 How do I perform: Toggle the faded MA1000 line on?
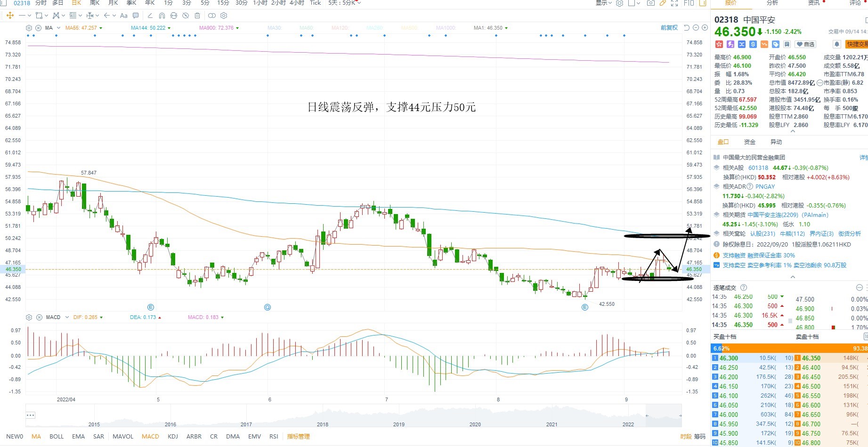[446, 28]
